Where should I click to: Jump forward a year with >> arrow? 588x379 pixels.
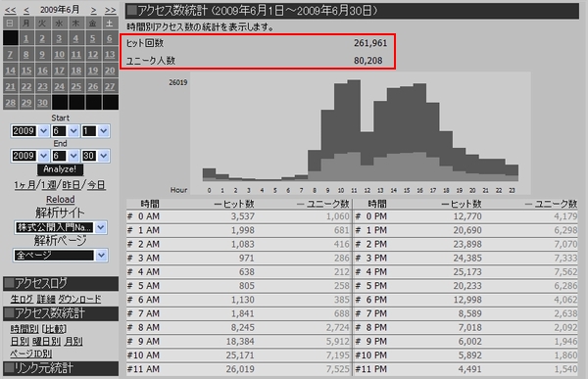[x=110, y=10]
